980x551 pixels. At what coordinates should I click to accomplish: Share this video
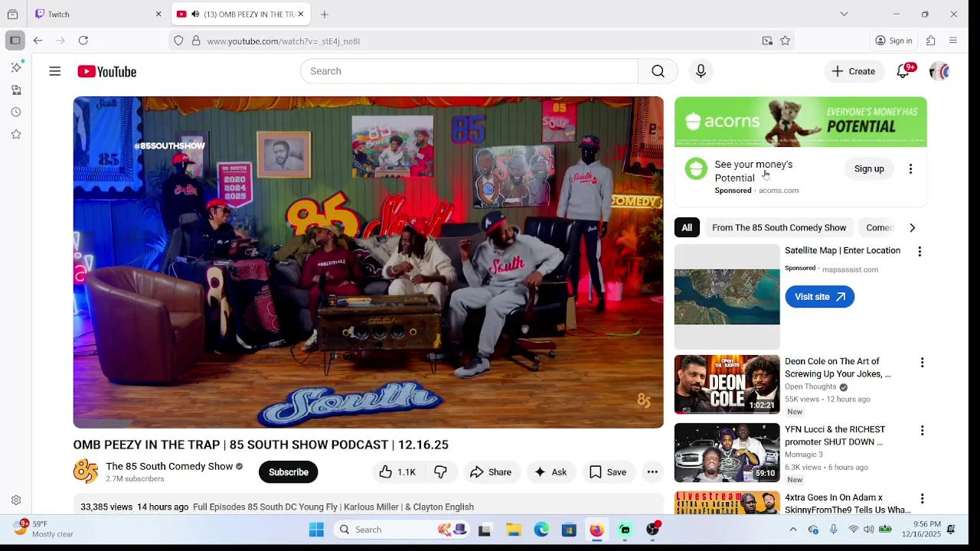[491, 472]
